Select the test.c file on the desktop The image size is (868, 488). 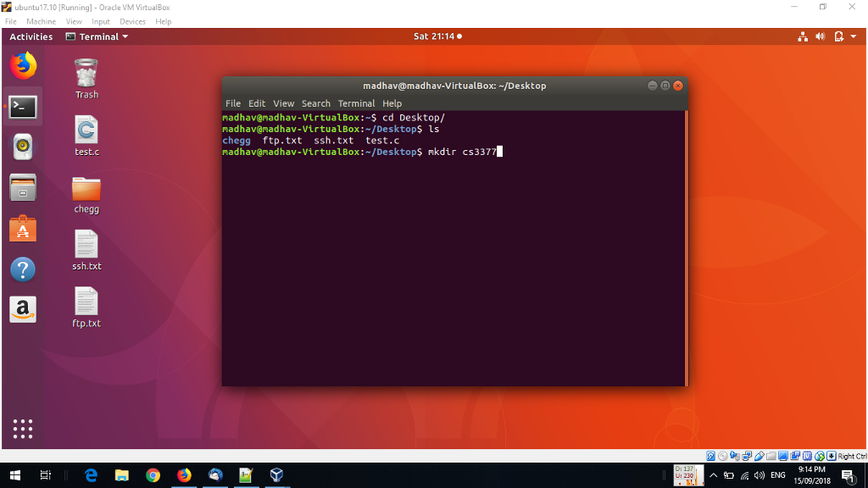coord(86,136)
